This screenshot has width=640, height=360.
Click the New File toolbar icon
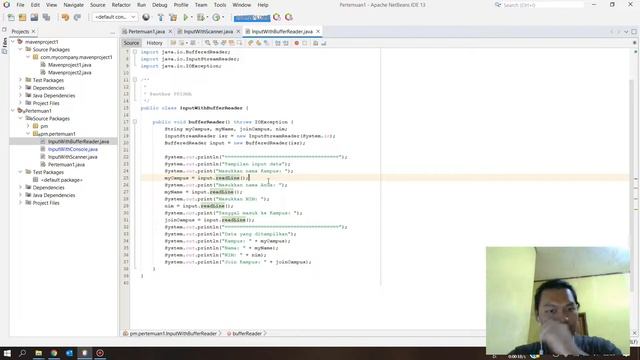click(x=11, y=18)
